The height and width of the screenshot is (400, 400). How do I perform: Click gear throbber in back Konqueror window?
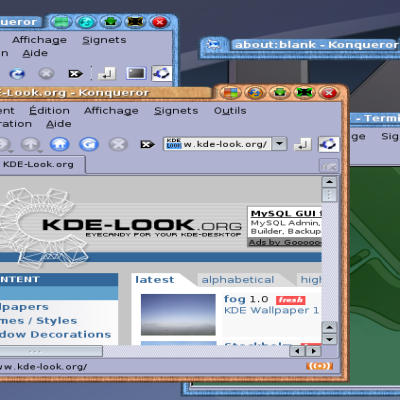pyautogui.click(x=162, y=73)
